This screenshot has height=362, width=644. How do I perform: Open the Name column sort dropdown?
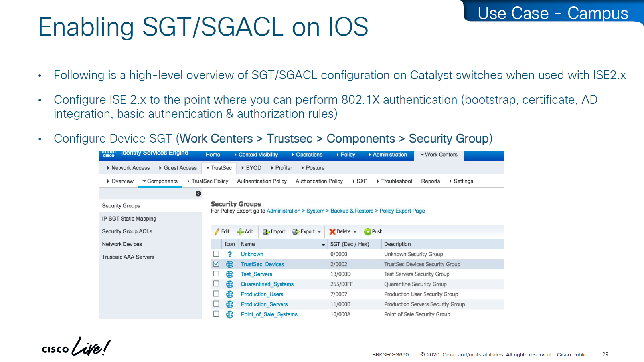click(x=323, y=245)
